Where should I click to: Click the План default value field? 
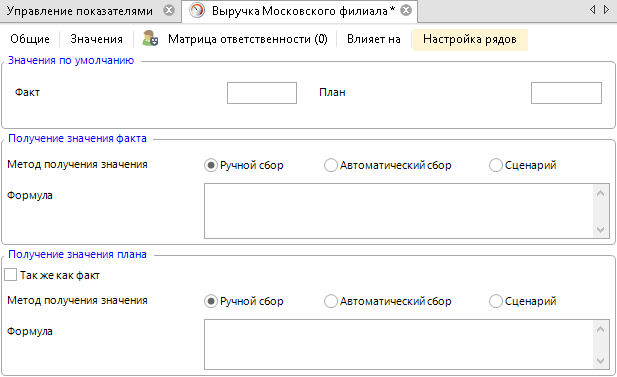(566, 93)
